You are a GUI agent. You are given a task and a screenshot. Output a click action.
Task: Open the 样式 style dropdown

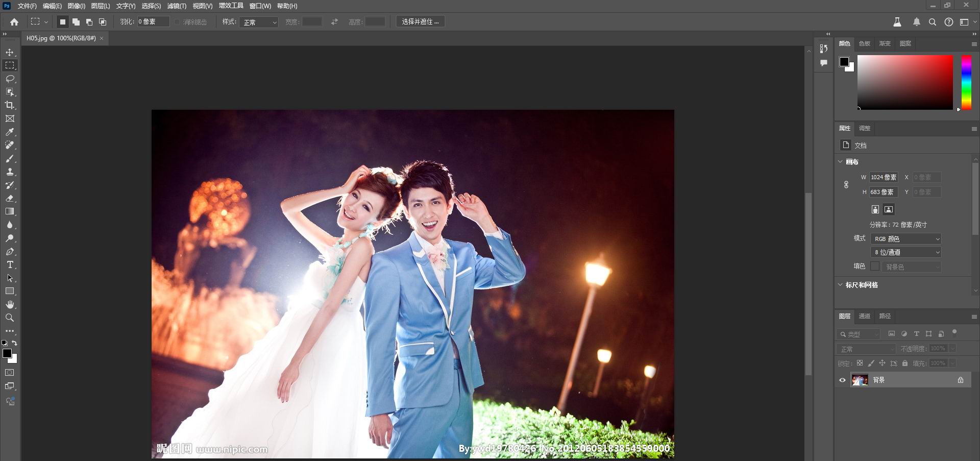click(x=259, y=22)
